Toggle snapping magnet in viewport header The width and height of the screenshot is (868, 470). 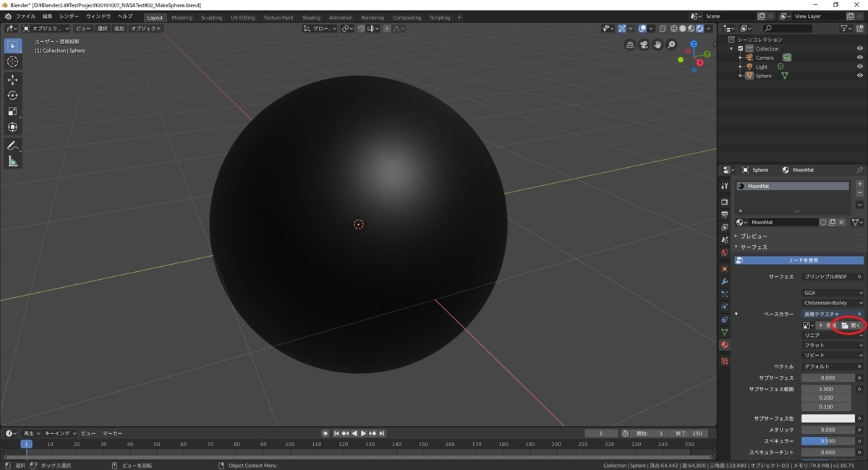click(360, 28)
